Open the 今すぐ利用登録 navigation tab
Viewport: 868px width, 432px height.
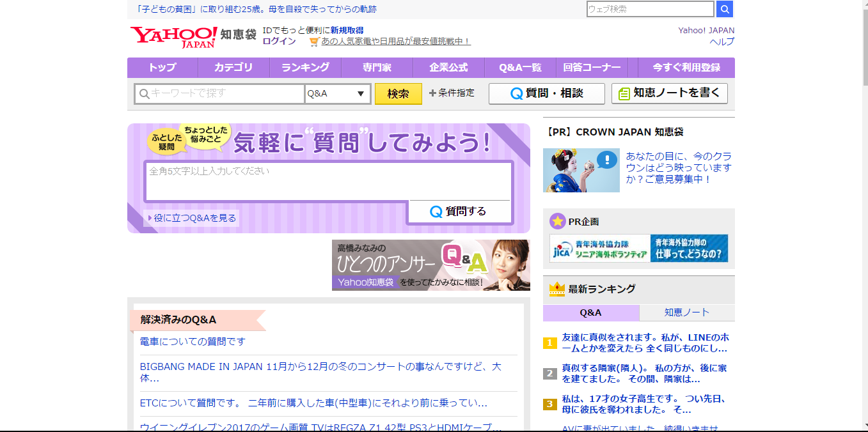686,67
